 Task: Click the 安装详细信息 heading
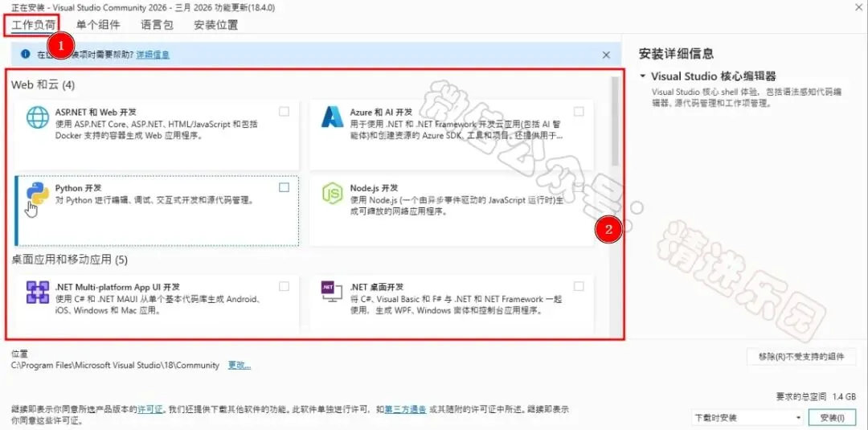coord(676,54)
